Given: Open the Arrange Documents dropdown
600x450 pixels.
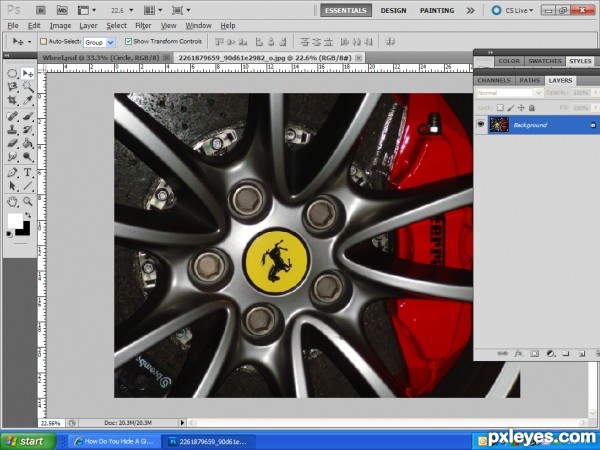Looking at the screenshot, I should [x=153, y=10].
